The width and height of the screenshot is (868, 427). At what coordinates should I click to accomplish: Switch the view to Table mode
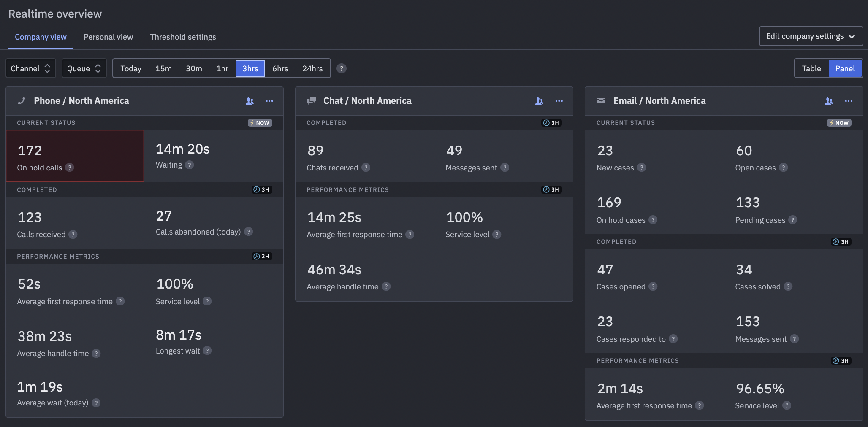(x=811, y=68)
